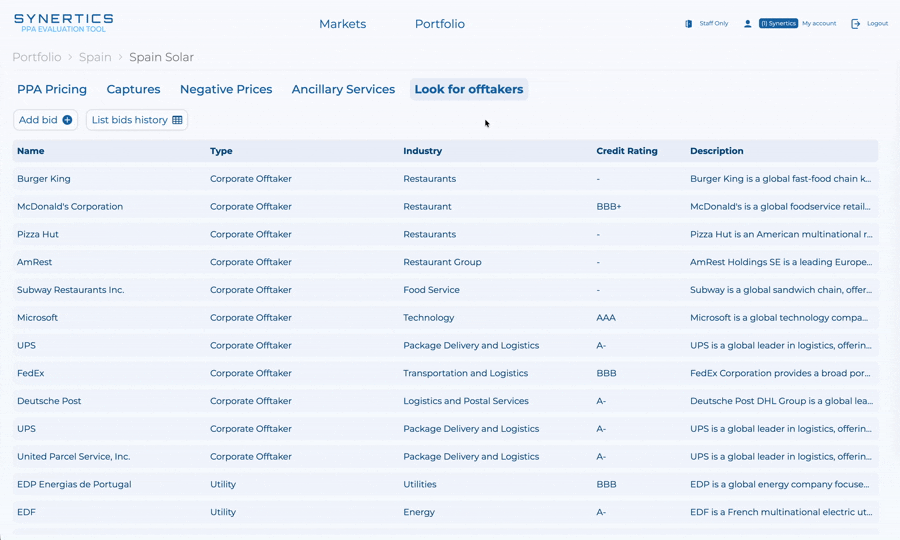Image resolution: width=900 pixels, height=540 pixels.
Task: Go to the Ancillary Services tab
Action: (x=343, y=89)
